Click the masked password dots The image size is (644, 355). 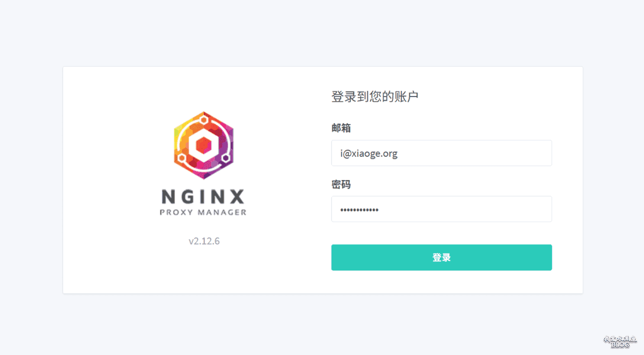pos(359,209)
